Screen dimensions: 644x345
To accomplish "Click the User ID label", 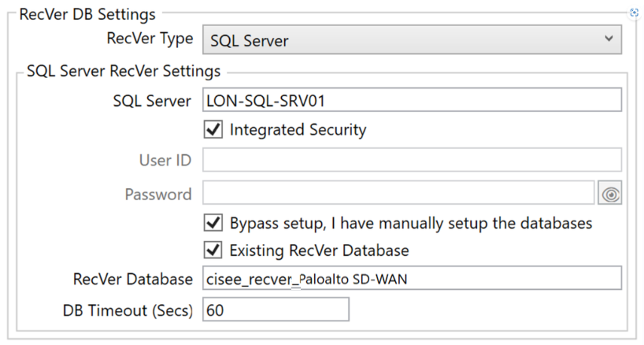I will [165, 160].
